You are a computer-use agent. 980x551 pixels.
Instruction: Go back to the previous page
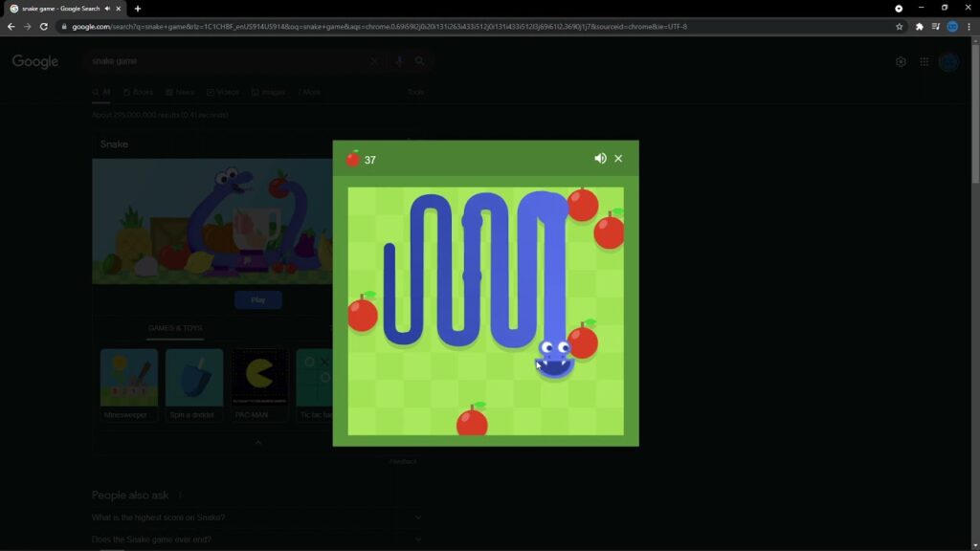click(x=11, y=26)
